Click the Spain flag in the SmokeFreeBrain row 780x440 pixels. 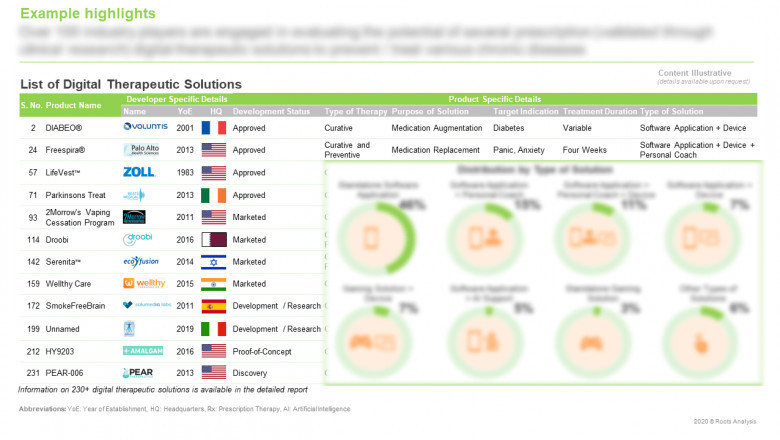tap(214, 306)
